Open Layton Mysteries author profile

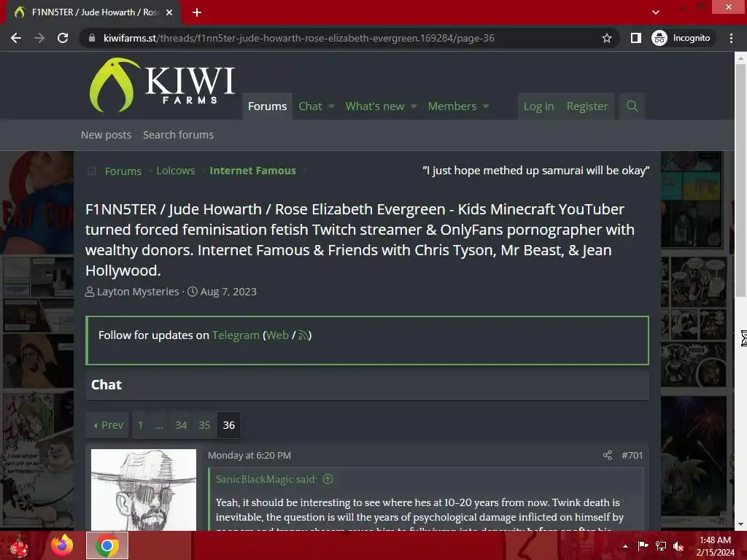138,292
